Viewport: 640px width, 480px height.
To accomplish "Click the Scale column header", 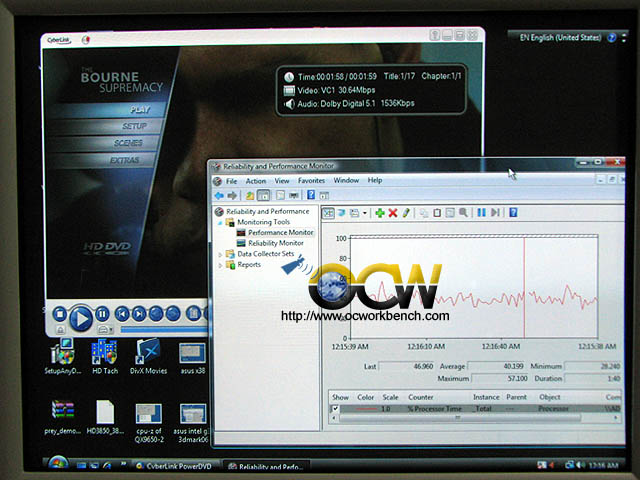I will [390, 397].
